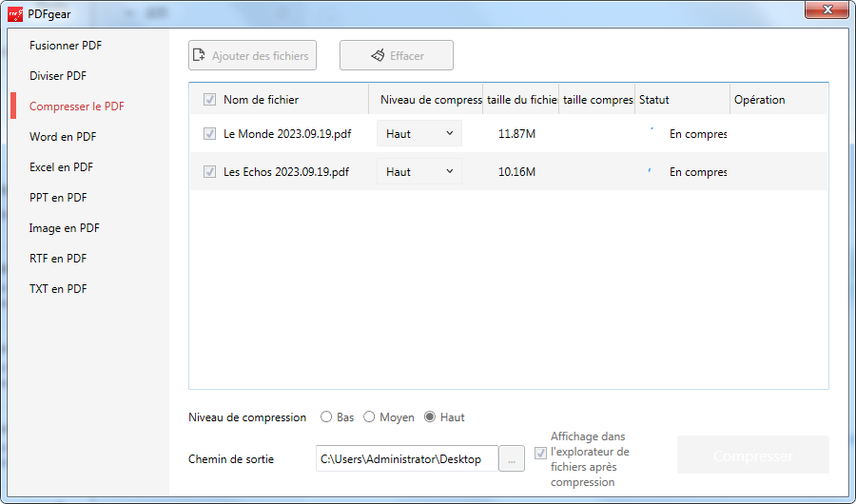The image size is (856, 504).
Task: Click the En compres status text for Le Monde
Action: tap(698, 134)
